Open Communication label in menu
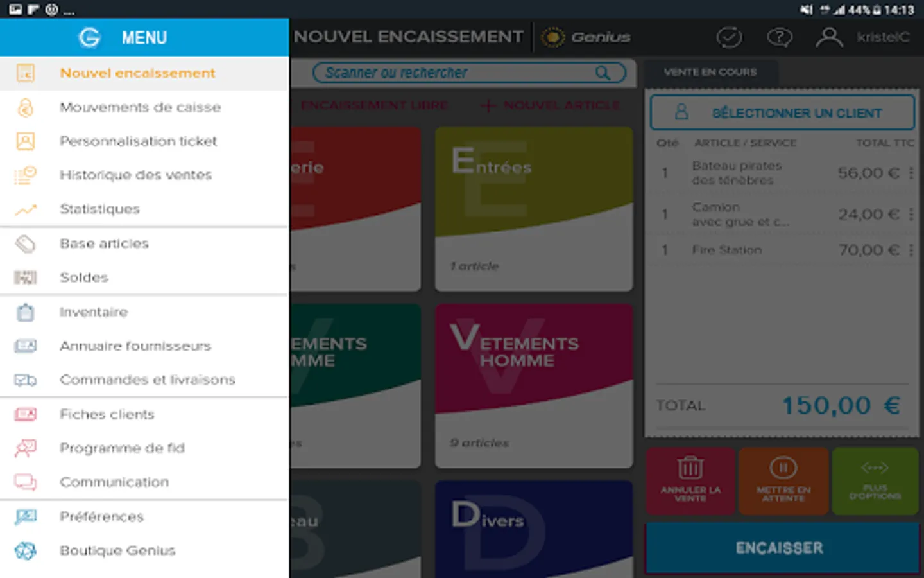 click(x=114, y=482)
